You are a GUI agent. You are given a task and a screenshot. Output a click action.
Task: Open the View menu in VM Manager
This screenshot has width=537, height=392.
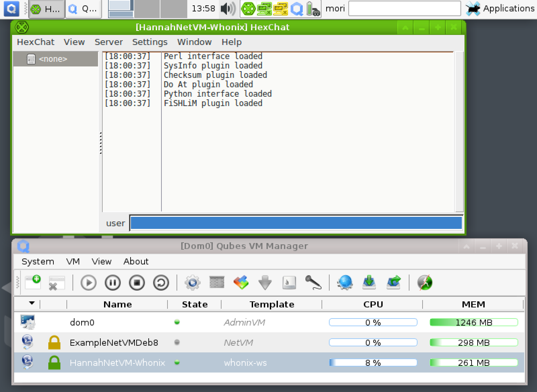(x=101, y=261)
